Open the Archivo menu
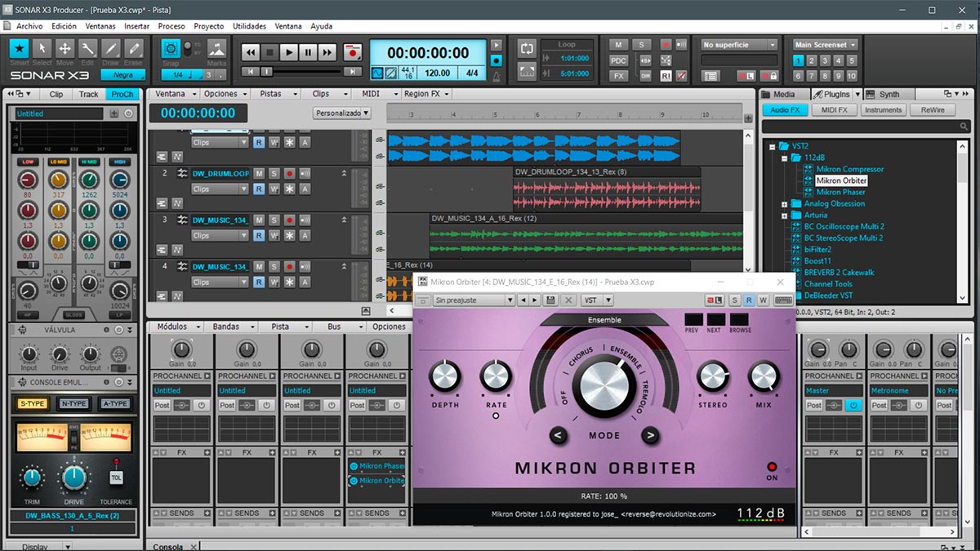 coord(29,26)
